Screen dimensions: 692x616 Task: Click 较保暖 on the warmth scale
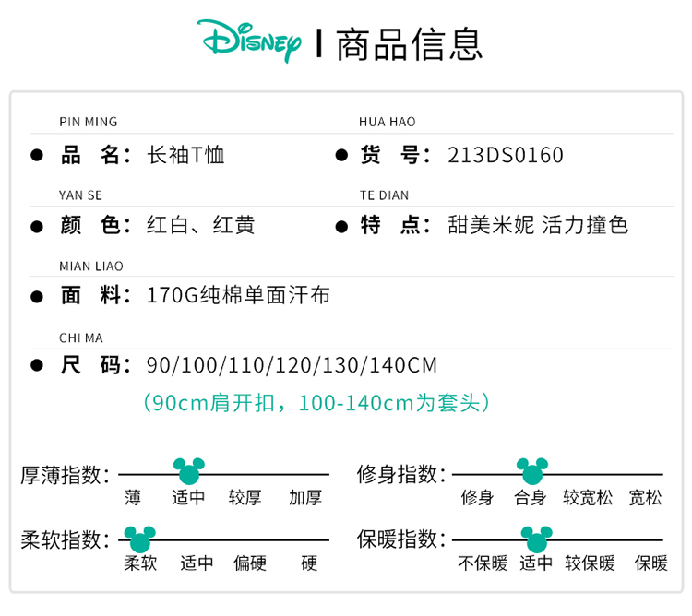591,563
